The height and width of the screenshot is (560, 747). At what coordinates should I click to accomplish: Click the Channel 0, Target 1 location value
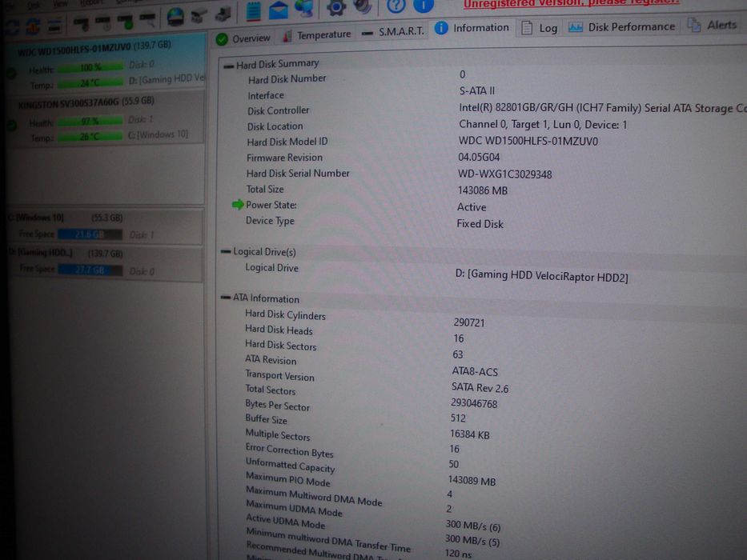[x=543, y=124]
